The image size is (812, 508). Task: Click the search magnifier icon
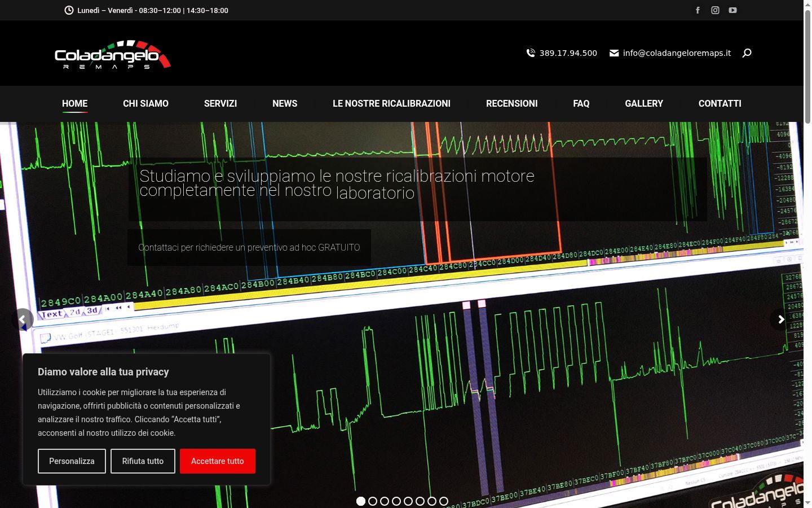747,53
